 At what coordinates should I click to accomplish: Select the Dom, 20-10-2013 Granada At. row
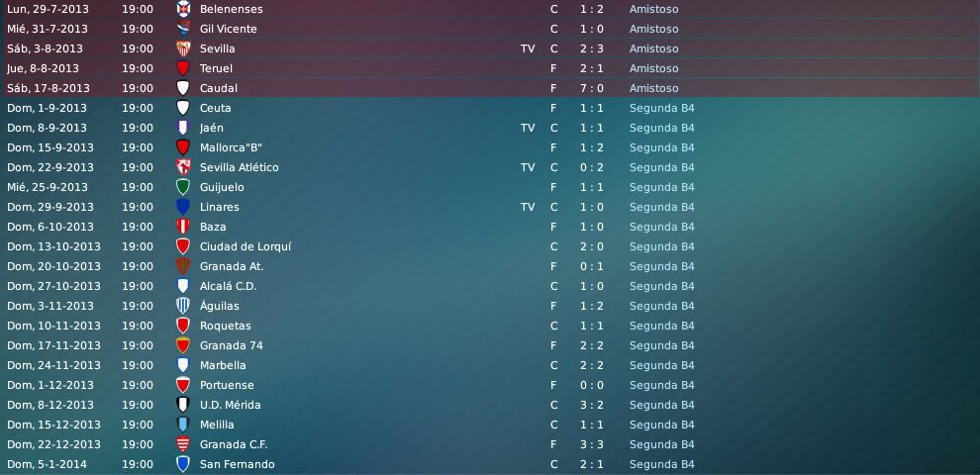490,266
